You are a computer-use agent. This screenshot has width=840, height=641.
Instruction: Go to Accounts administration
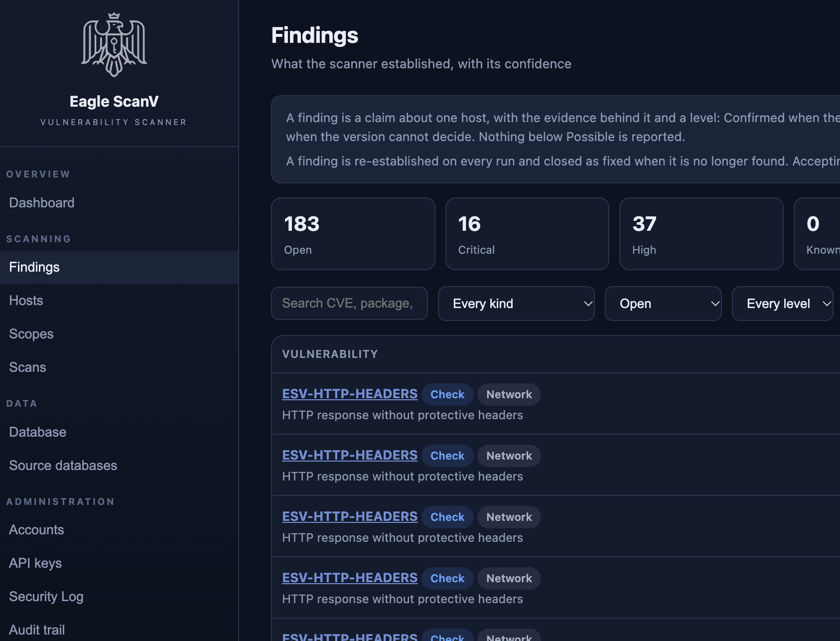pyautogui.click(x=119, y=530)
